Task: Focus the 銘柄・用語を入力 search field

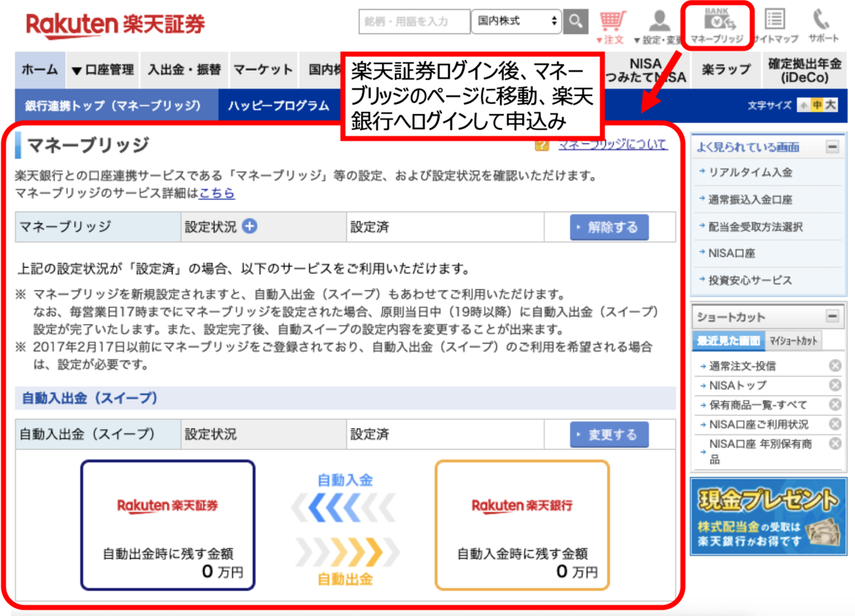Action: point(415,22)
